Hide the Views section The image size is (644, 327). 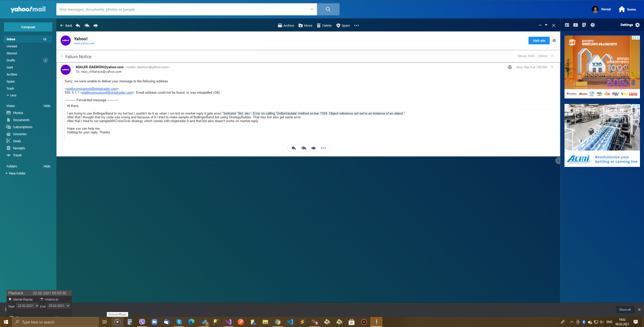47,106
